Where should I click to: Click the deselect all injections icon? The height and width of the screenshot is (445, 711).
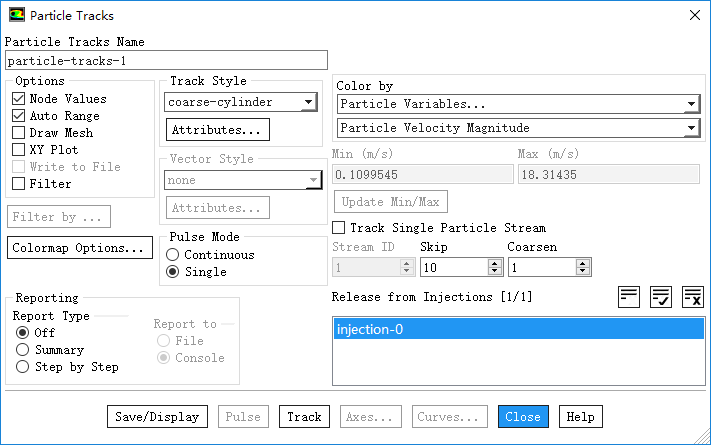tap(693, 296)
